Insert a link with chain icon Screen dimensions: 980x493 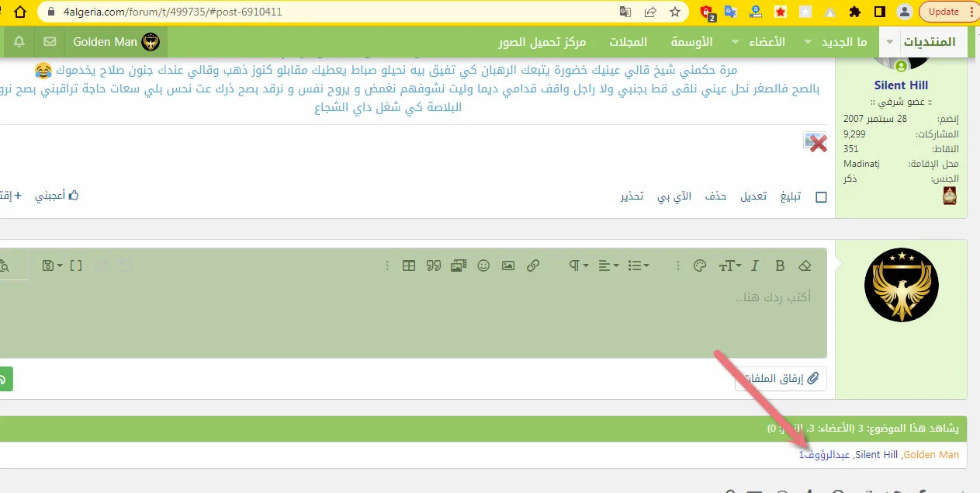click(533, 266)
